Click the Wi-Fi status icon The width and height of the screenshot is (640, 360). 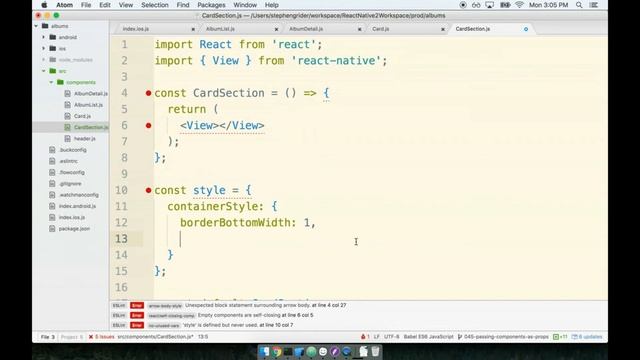tap(519, 5)
